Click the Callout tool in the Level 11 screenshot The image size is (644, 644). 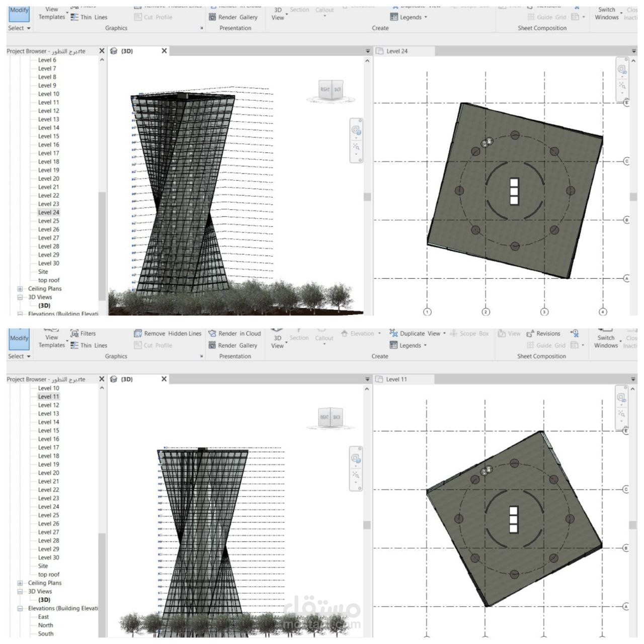(x=324, y=338)
